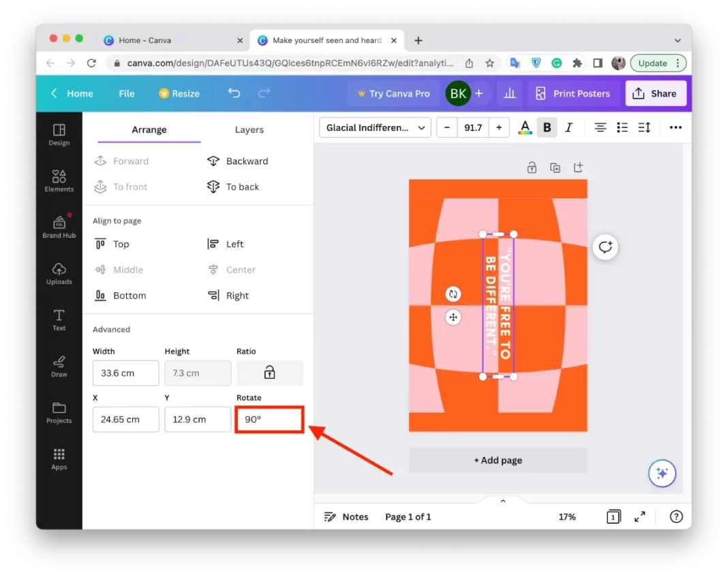Viewport: 728px width, 577px height.
Task: Click the Rotate field showing 90°
Action: [269, 420]
